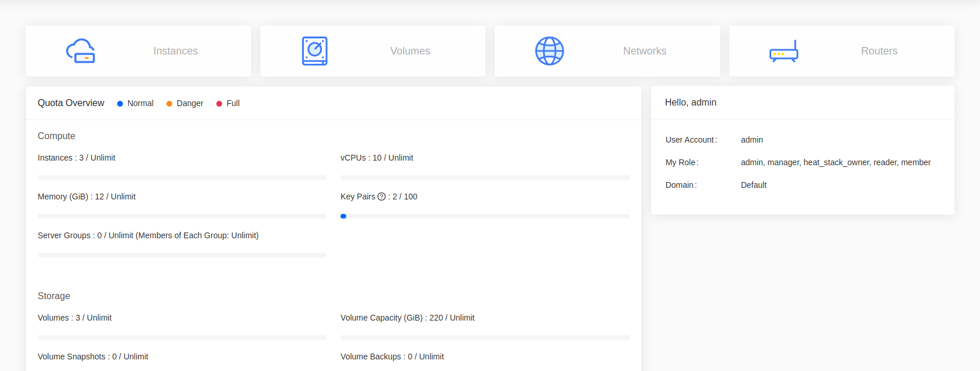Click the Networks globe icon
The image size is (980, 371).
550,51
